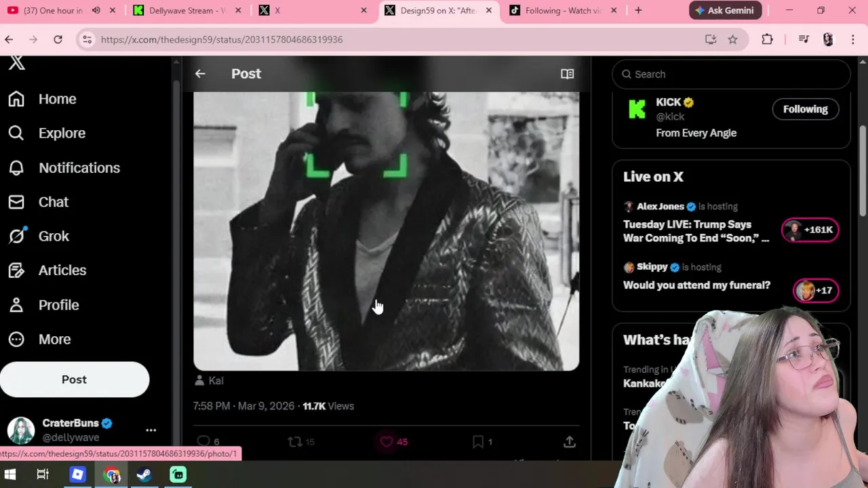
Task: Open the Windows Start menu
Action: click(x=9, y=474)
